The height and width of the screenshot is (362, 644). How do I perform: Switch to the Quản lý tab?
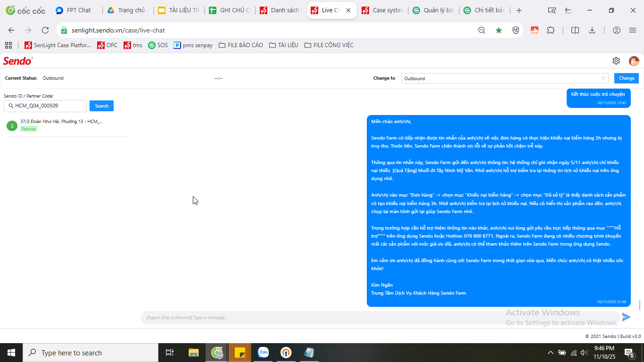[433, 10]
